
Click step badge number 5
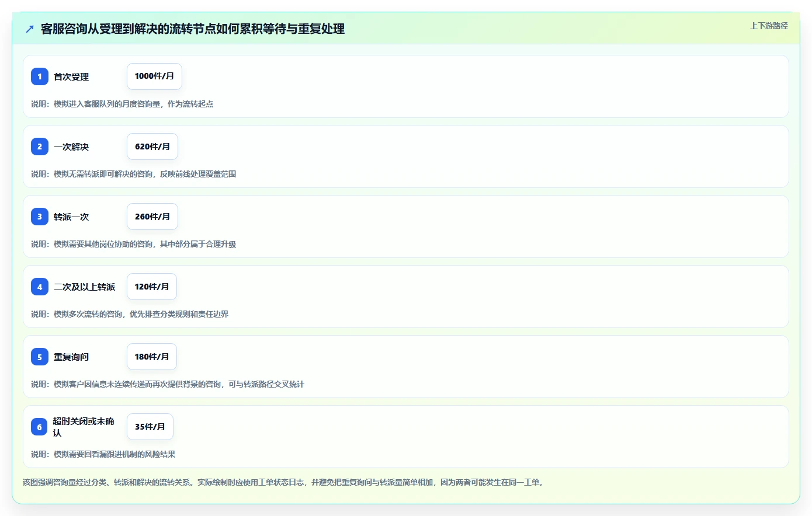(x=40, y=357)
